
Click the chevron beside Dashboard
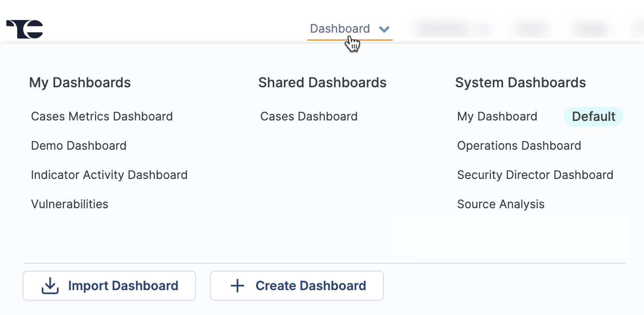click(384, 29)
